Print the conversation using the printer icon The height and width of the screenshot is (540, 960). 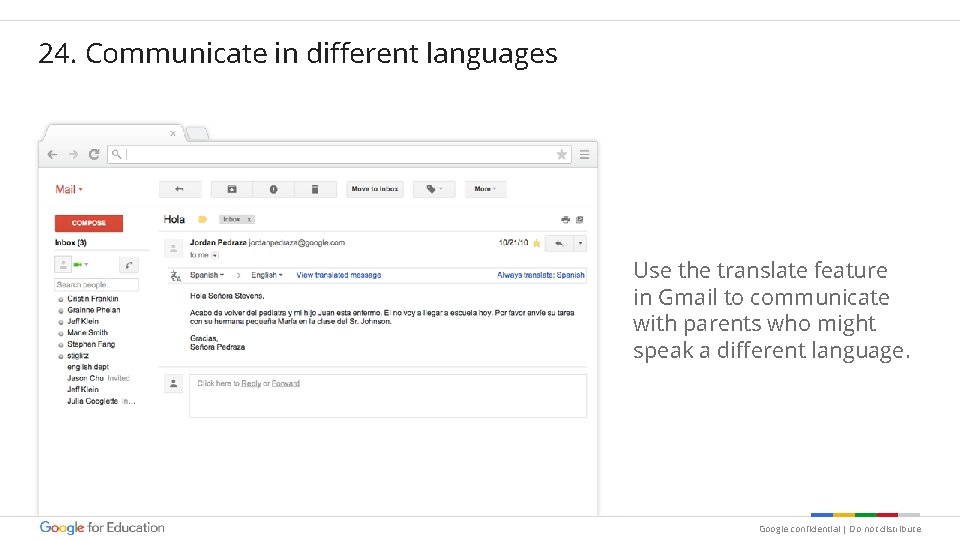(565, 219)
